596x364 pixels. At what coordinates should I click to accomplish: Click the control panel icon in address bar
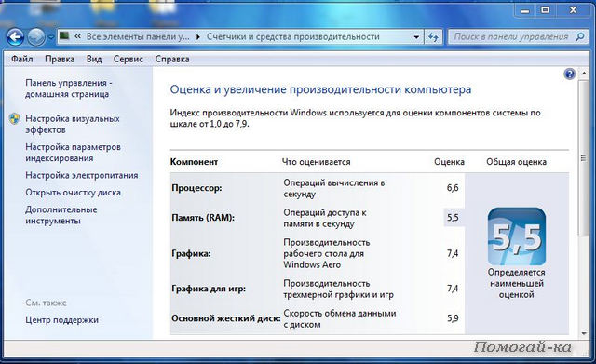pos(64,36)
